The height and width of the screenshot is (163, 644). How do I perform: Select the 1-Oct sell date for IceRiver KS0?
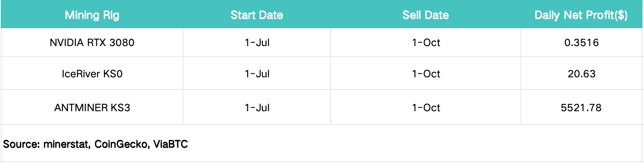pos(426,74)
